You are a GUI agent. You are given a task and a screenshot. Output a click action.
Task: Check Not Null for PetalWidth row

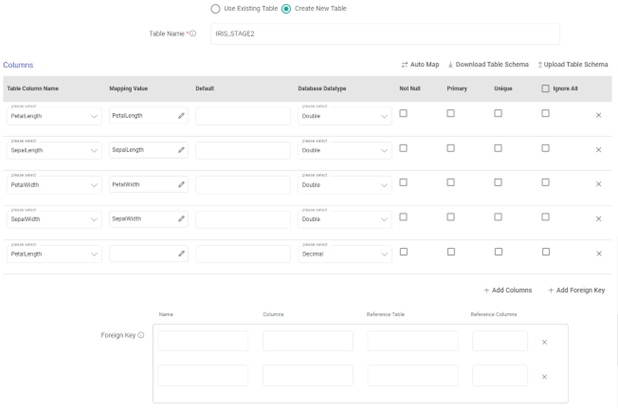403,183
